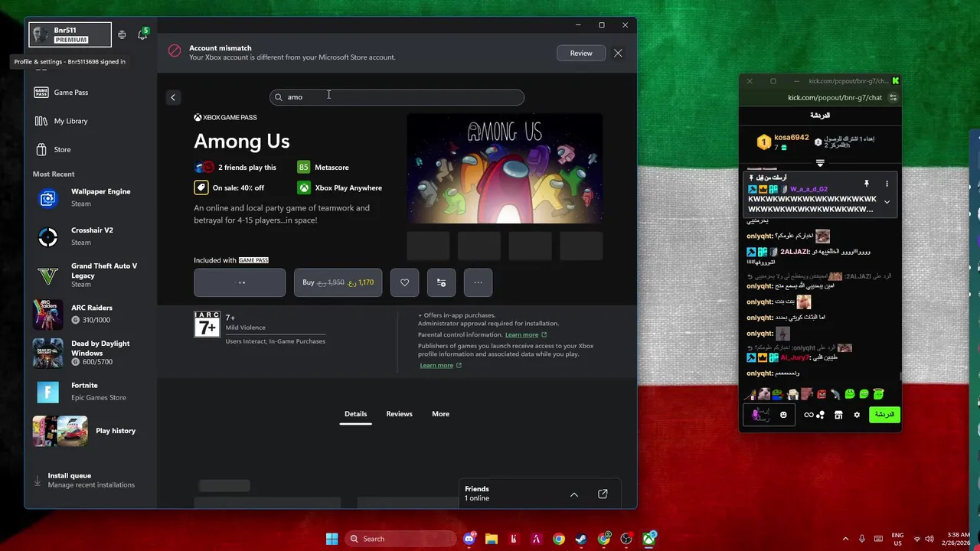Switch to the More tab
The image size is (980, 551).
click(x=440, y=414)
